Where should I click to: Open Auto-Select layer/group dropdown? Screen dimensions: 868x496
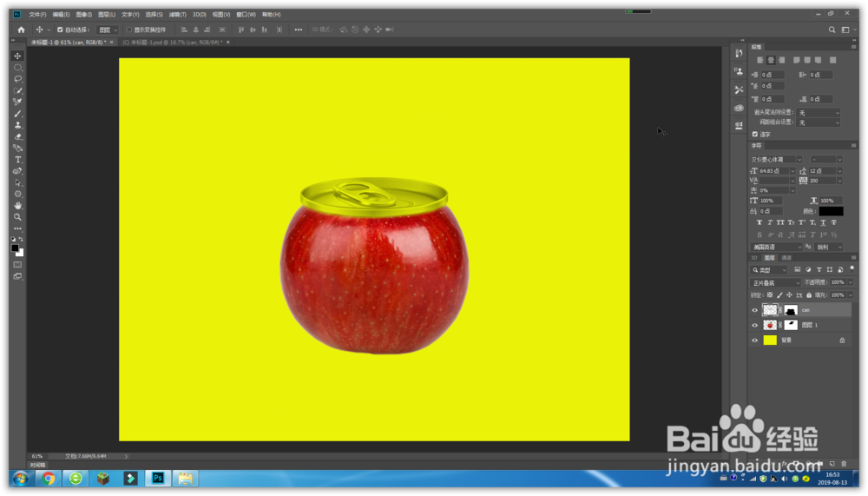(x=108, y=30)
